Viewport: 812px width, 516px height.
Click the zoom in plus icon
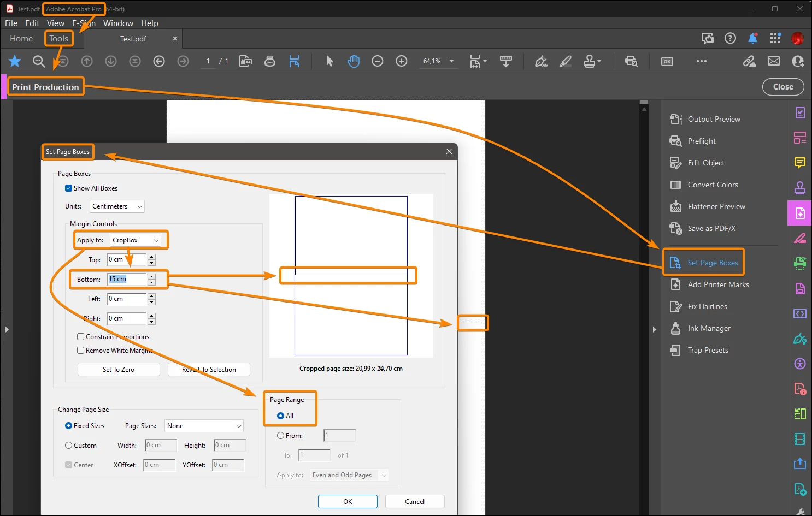(402, 61)
